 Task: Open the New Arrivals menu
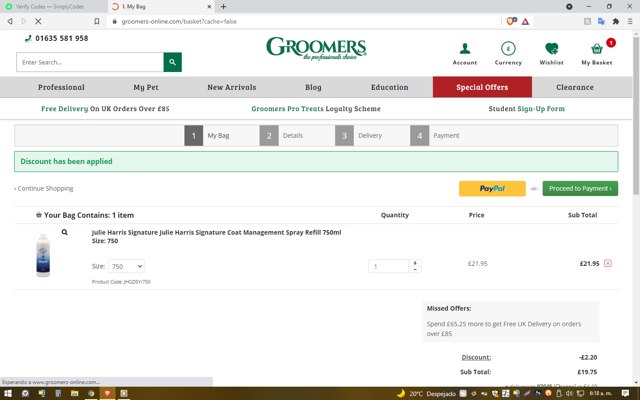pos(231,87)
